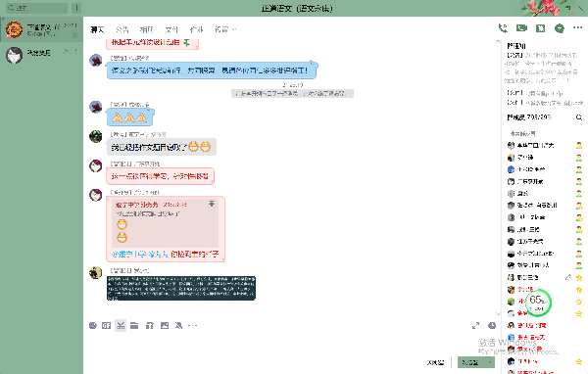Open the send file folder icon
588x374 pixels.
click(134, 325)
